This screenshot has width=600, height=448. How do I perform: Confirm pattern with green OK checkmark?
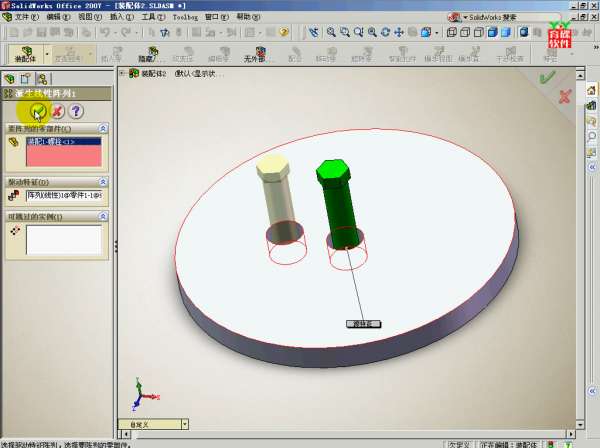pos(38,110)
